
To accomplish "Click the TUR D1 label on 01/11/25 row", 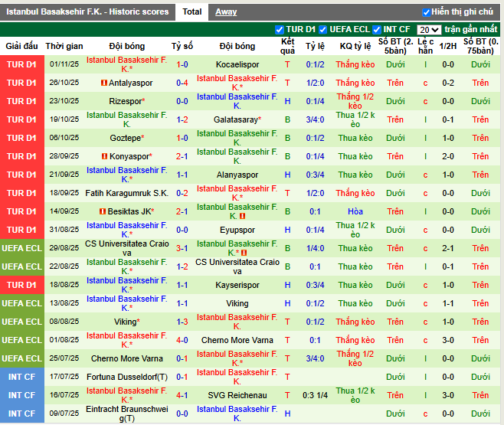I will tap(22, 64).
